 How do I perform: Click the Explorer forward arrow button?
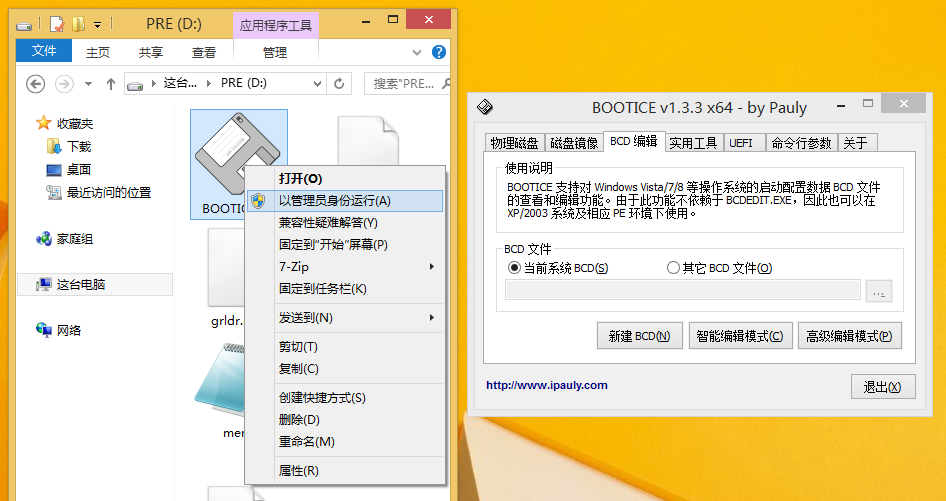coord(64,83)
